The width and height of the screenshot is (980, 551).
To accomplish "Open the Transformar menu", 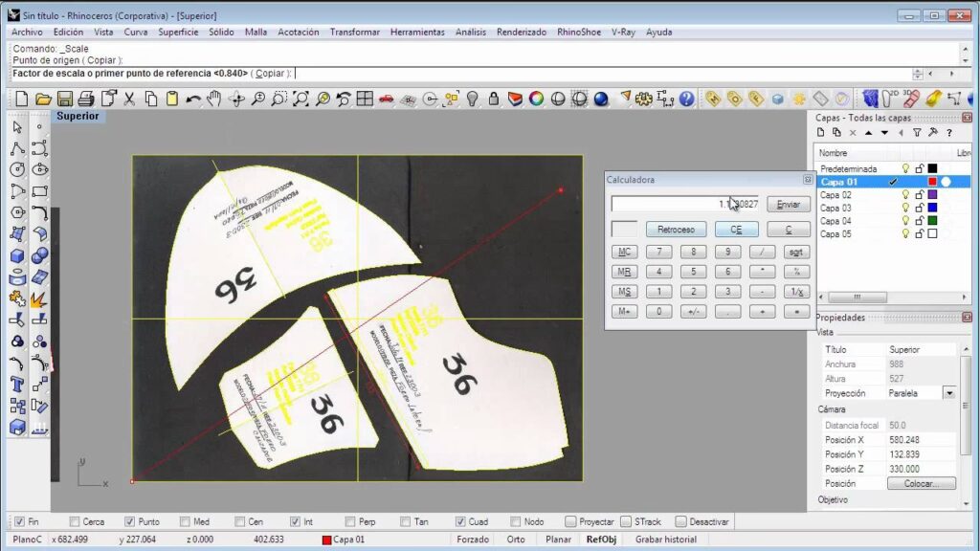I will click(x=354, y=32).
